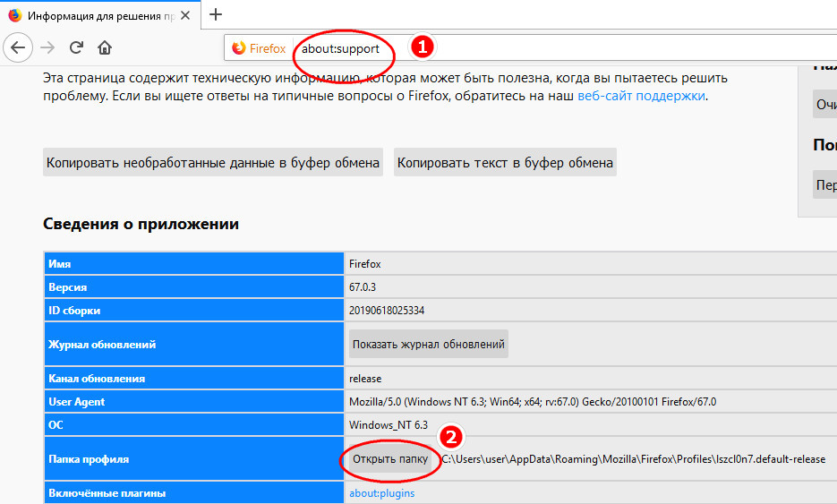837x504 pixels.
Task: Open the about:plugins link
Action: (x=381, y=493)
